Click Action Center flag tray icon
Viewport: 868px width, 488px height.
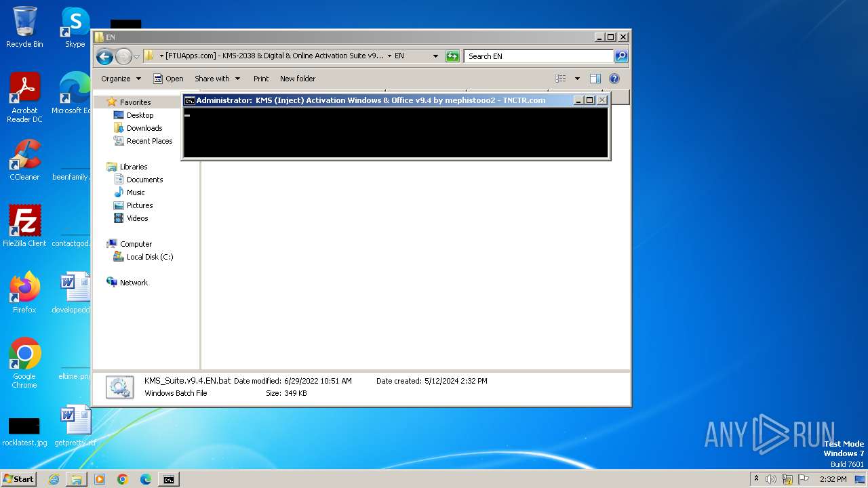tap(804, 479)
